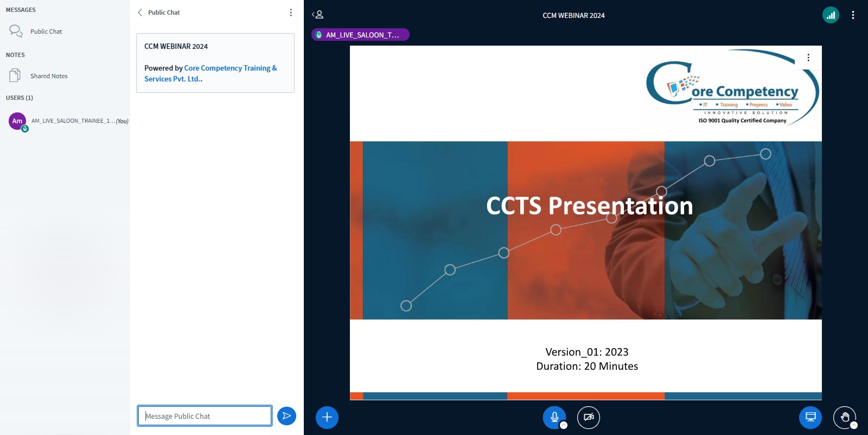Click the AM_LIVE_SALOON_T talking indicator
The image size is (868, 435).
tap(360, 35)
